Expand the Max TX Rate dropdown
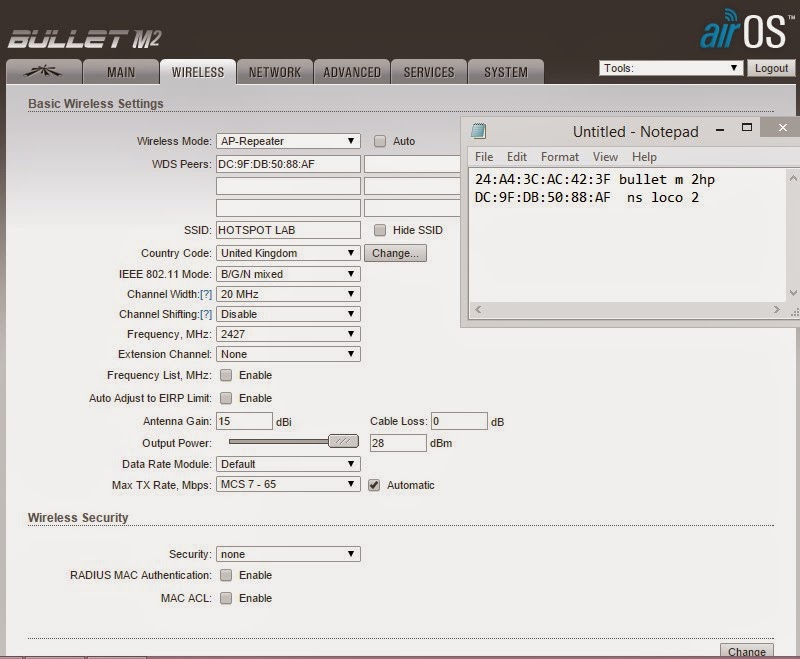This screenshot has width=800, height=659. click(x=288, y=484)
